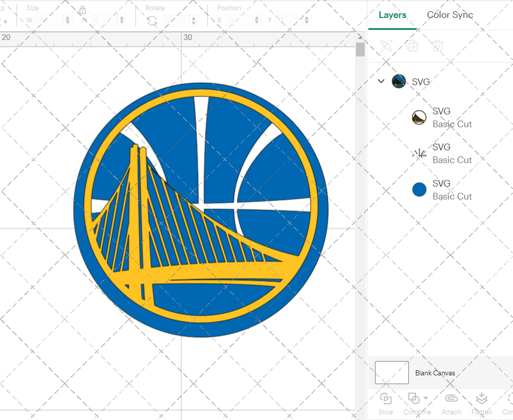Click the 30 mark on the ruler
Image resolution: width=513 pixels, height=420 pixels.
tap(188, 37)
